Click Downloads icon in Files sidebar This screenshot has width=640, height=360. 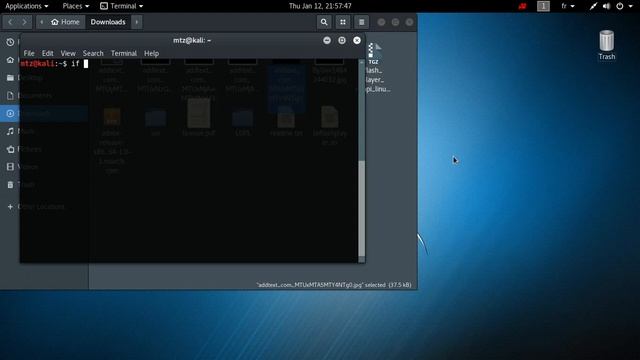point(10,113)
